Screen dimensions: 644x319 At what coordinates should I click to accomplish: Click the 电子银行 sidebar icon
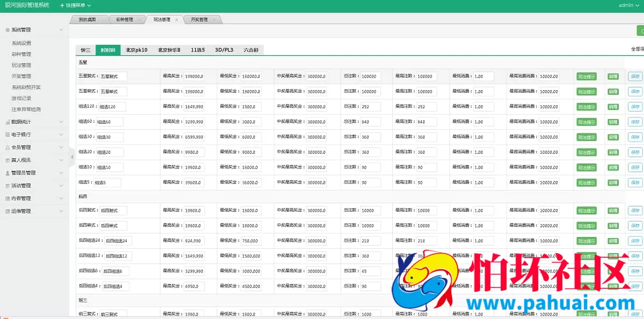click(7, 135)
